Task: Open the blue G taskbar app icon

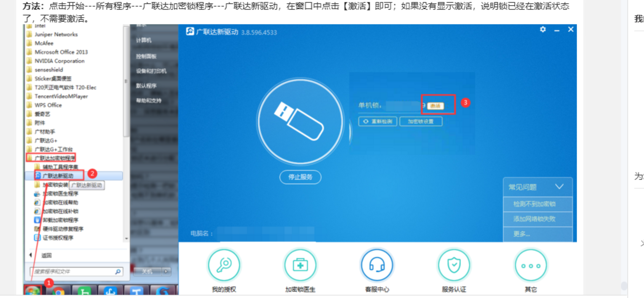Action: 163,292
